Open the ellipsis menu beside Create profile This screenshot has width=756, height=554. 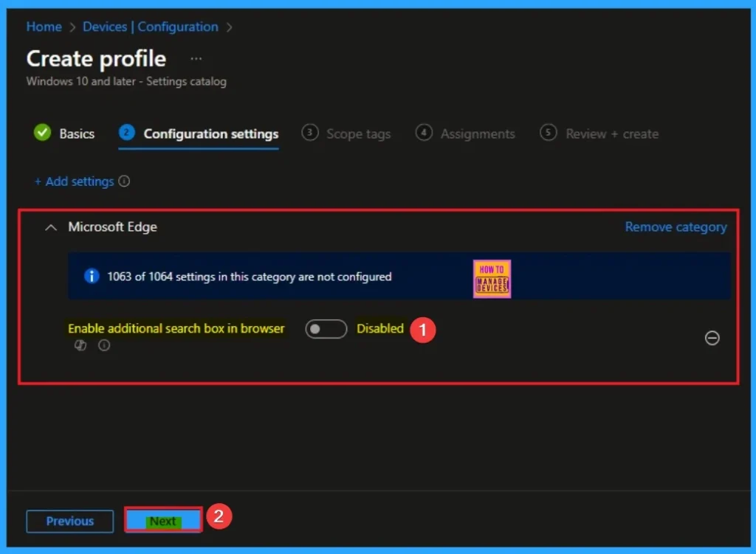click(196, 59)
